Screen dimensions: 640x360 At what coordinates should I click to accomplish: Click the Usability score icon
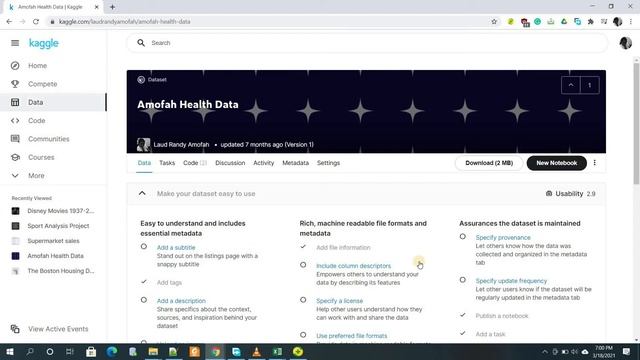tap(549, 193)
